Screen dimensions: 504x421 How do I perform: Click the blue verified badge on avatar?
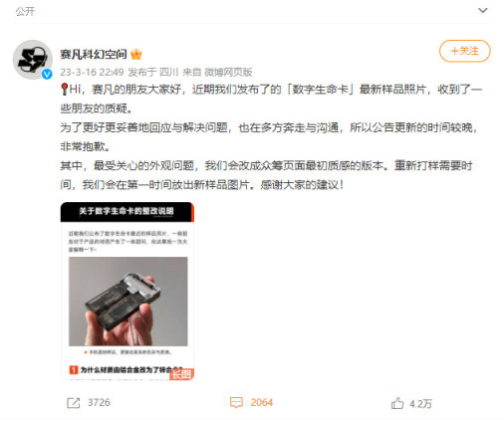coord(47,74)
